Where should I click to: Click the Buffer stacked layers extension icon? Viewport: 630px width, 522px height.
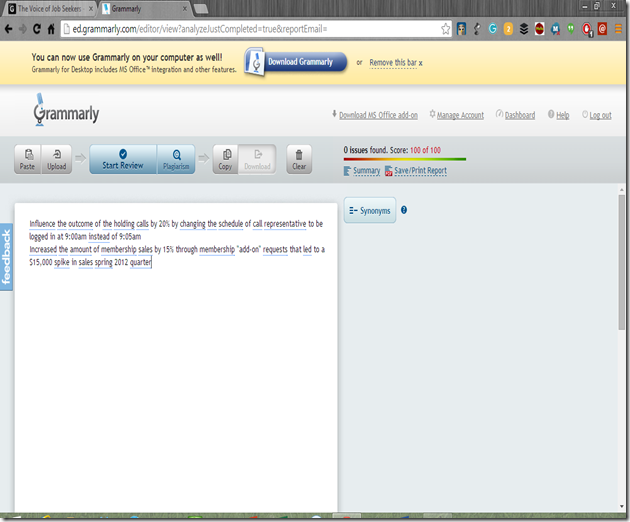pyautogui.click(x=524, y=29)
